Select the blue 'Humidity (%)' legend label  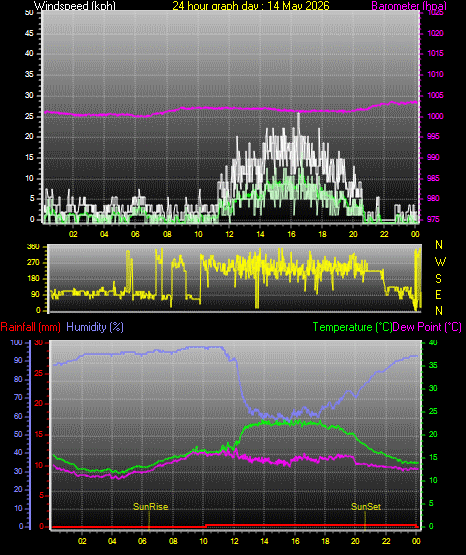[95, 327]
